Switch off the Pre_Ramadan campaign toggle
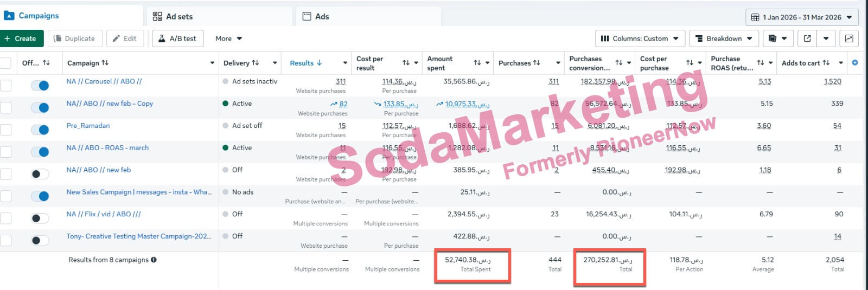This screenshot has width=868, height=290. [40, 130]
